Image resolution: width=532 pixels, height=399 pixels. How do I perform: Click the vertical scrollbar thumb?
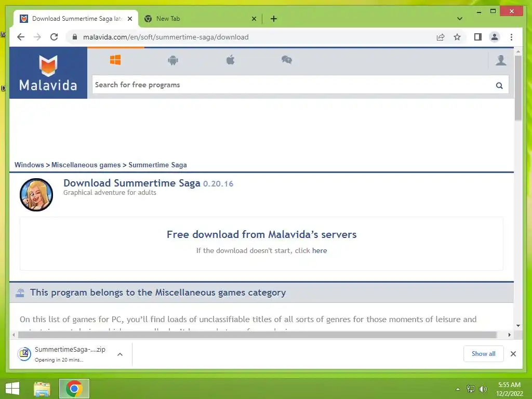coord(518,88)
